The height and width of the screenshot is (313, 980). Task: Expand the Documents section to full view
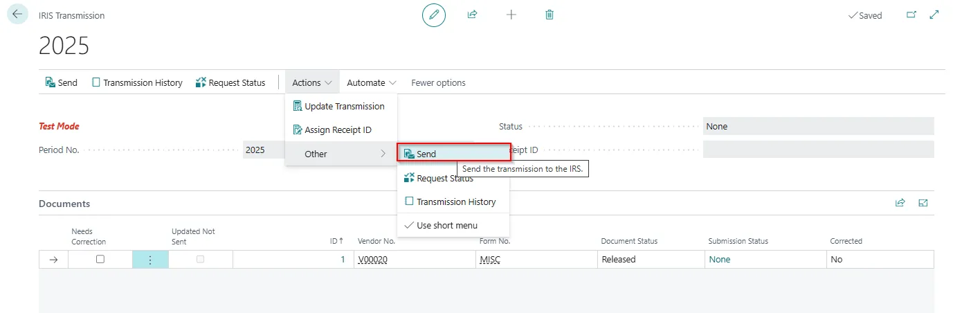click(923, 203)
